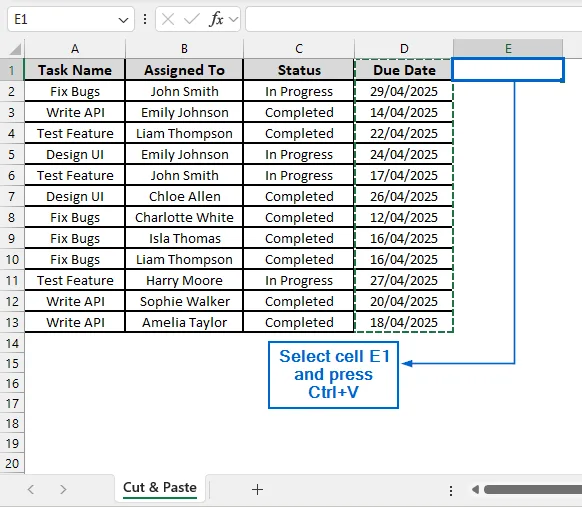The image size is (582, 507).
Task: Select column D header
Action: click(404, 49)
